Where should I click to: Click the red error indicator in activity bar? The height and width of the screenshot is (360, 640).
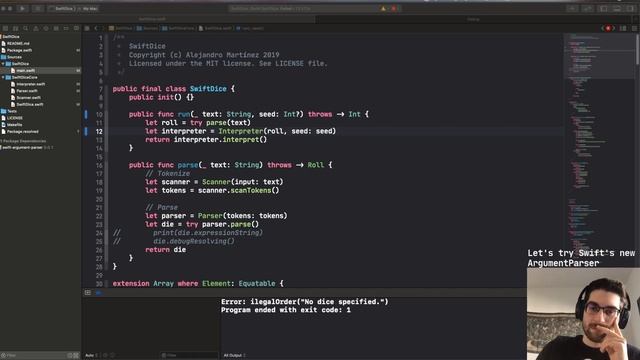(x=393, y=9)
